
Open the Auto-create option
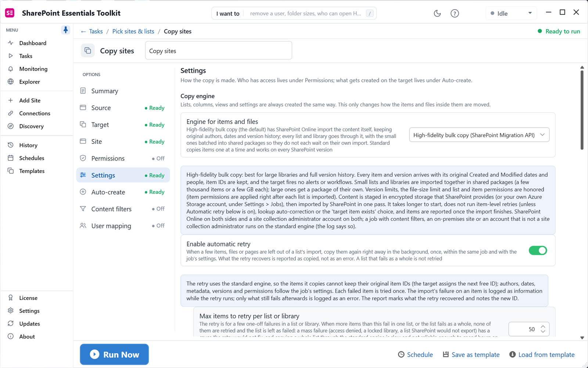click(x=123, y=192)
